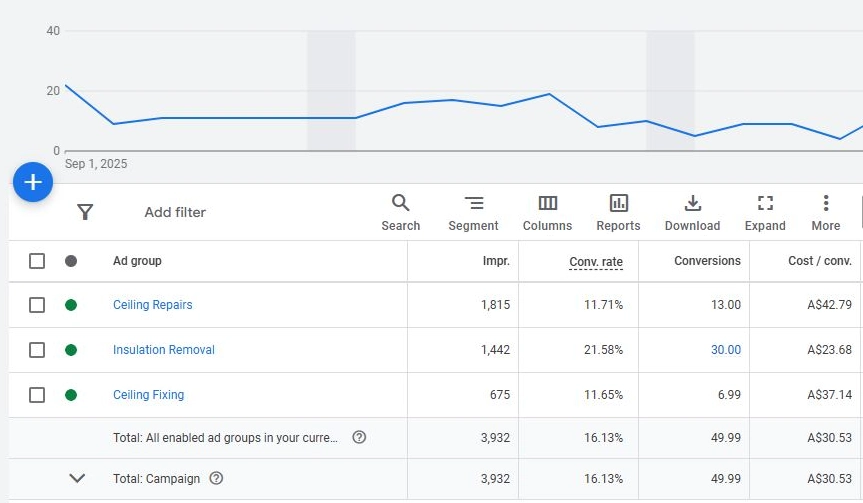The width and height of the screenshot is (863, 503).
Task: Select the Ceiling Repairs row checkbox
Action: point(37,305)
